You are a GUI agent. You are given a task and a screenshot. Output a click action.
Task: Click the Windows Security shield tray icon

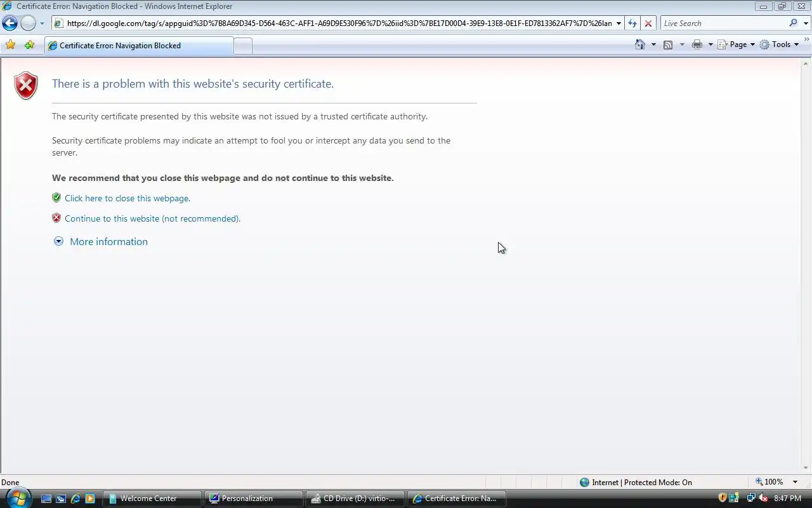[722, 498]
